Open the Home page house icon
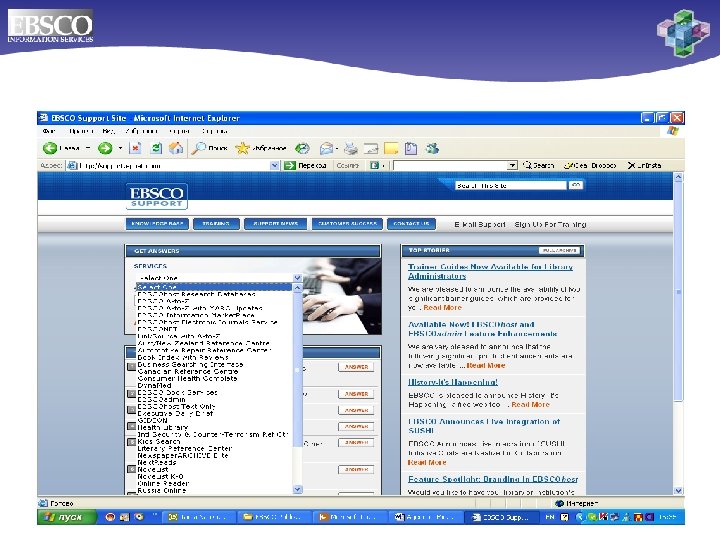Screen dimensions: 720x540 (176, 148)
